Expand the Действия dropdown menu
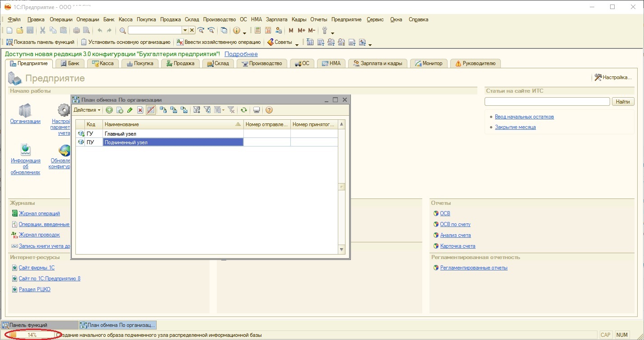 click(x=87, y=110)
